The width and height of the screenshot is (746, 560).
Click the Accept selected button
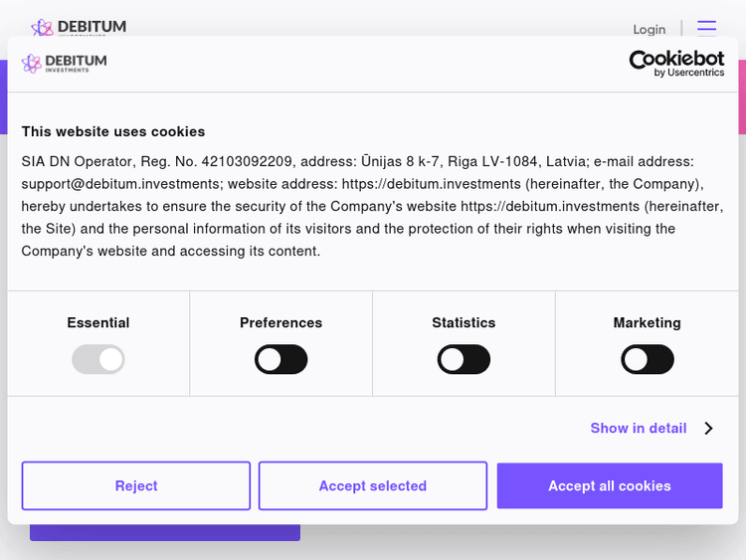[x=373, y=486]
